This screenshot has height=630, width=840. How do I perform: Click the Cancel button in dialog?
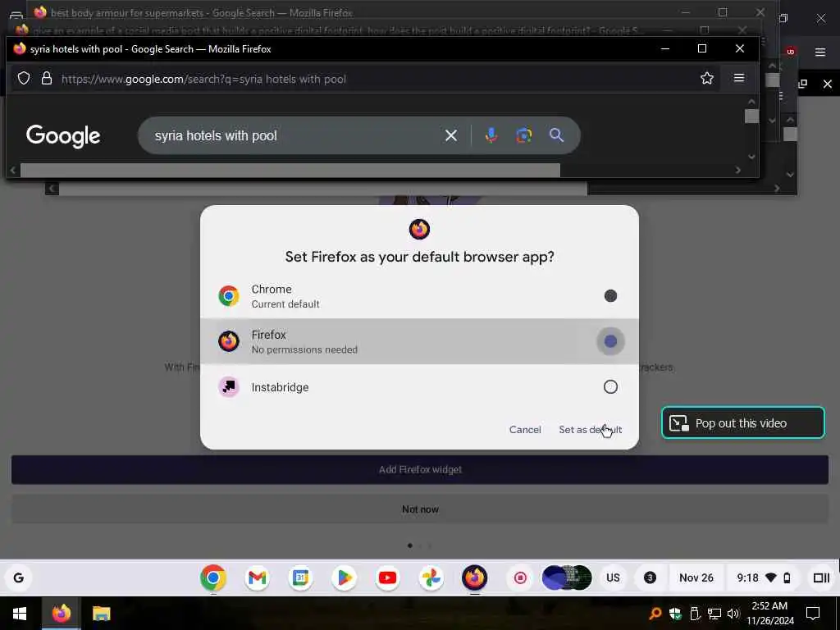click(x=525, y=430)
